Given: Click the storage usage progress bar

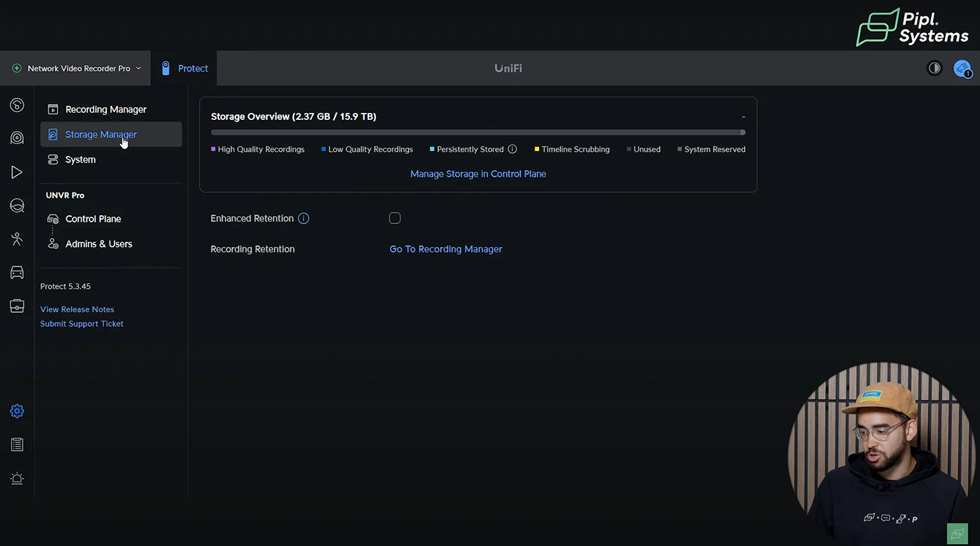Looking at the screenshot, I should pyautogui.click(x=478, y=132).
